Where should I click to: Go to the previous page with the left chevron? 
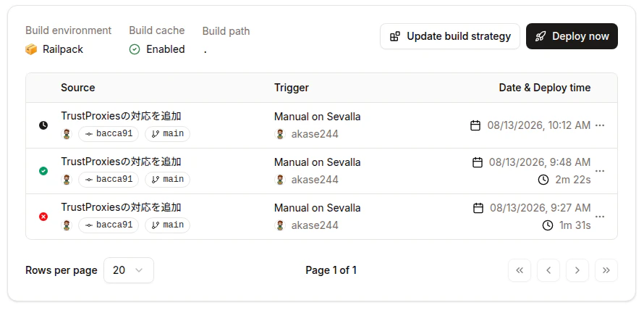548,270
